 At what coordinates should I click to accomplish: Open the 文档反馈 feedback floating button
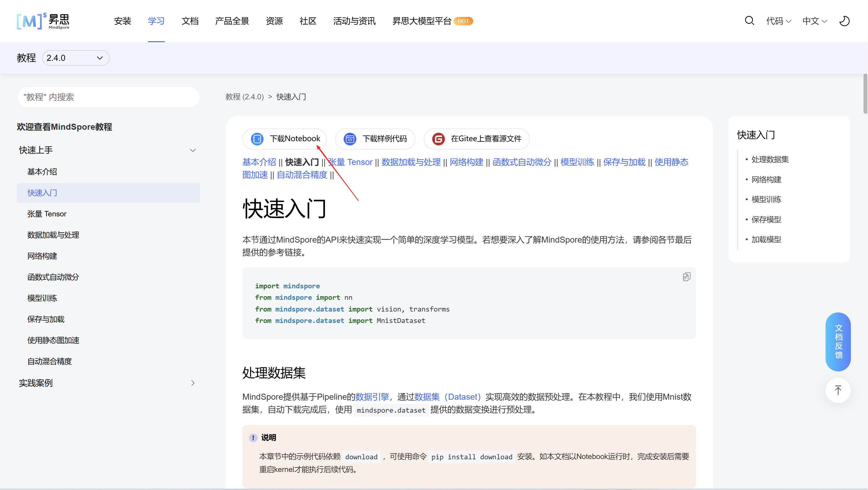pos(838,342)
